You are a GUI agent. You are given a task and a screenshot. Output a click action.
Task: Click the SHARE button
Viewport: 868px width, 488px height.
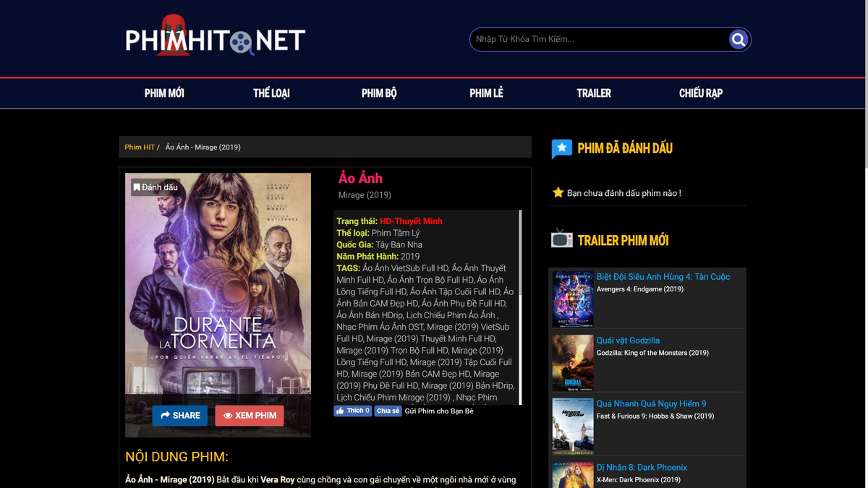point(180,416)
